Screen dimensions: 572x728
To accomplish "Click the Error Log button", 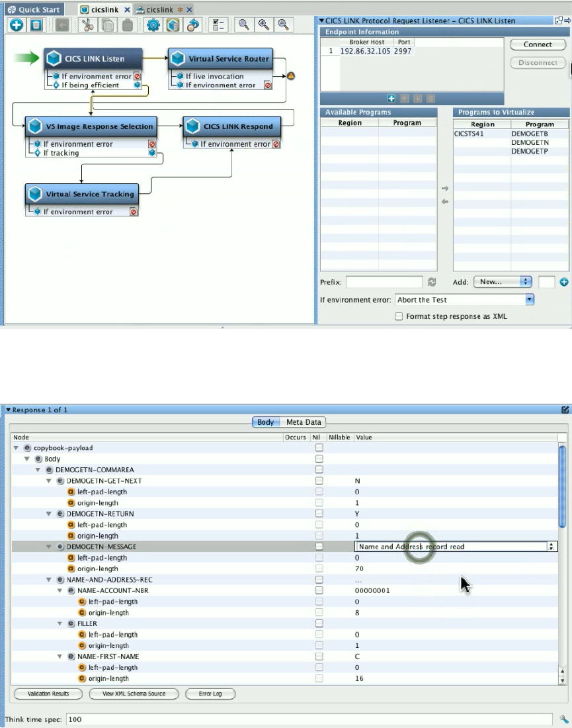I will click(x=210, y=694).
